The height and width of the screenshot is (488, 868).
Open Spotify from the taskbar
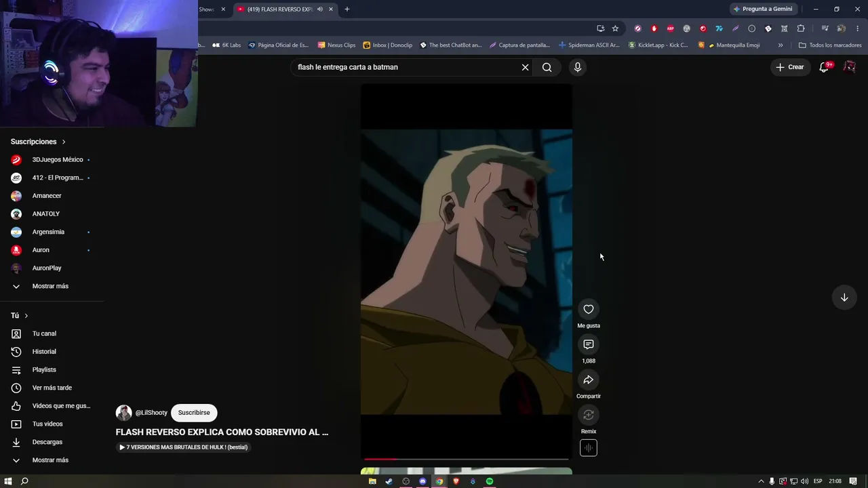[x=490, y=481]
